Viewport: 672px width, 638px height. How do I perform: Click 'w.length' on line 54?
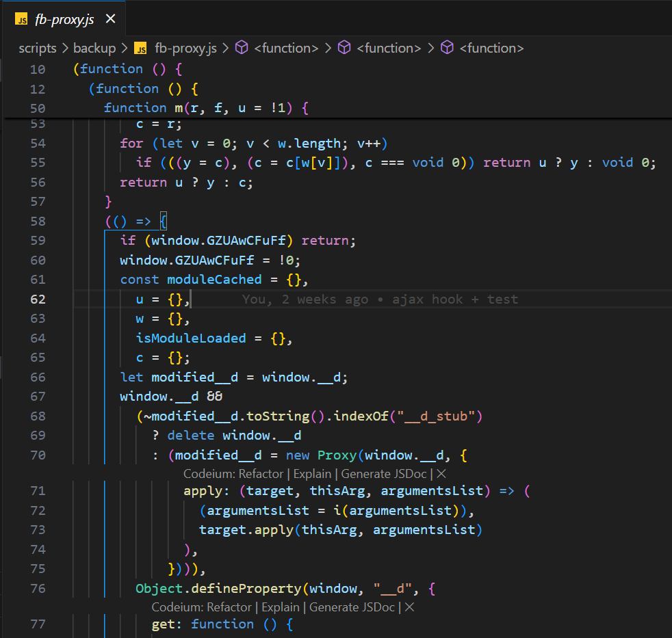309,144
